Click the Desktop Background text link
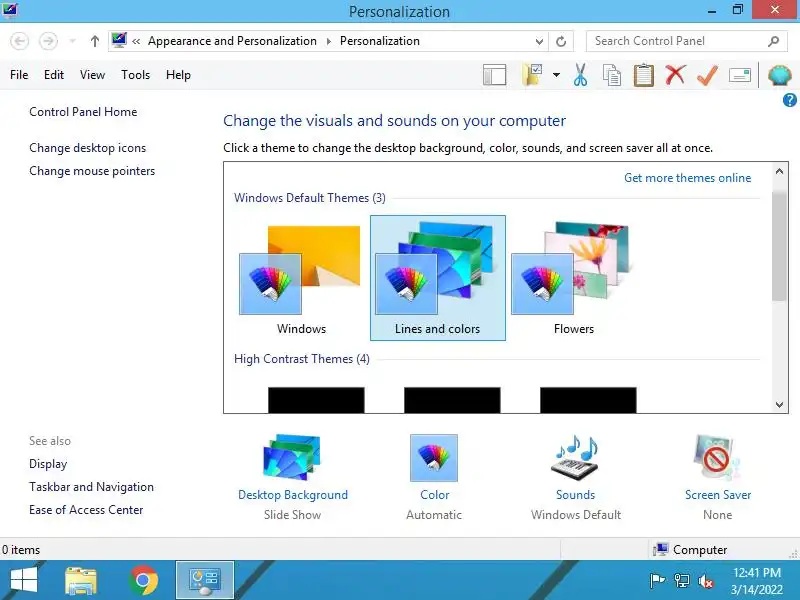Screen dimensions: 800x600 [x=293, y=495]
